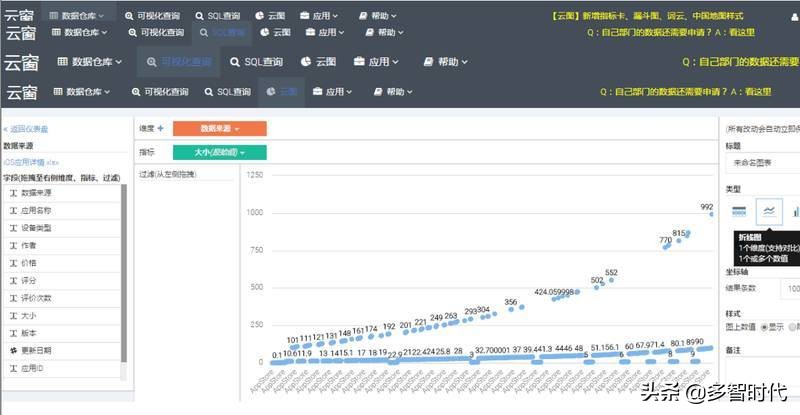The width and height of the screenshot is (800, 415).
Task: Click the highlighted 云图 pie chart icon
Action: (x=271, y=91)
